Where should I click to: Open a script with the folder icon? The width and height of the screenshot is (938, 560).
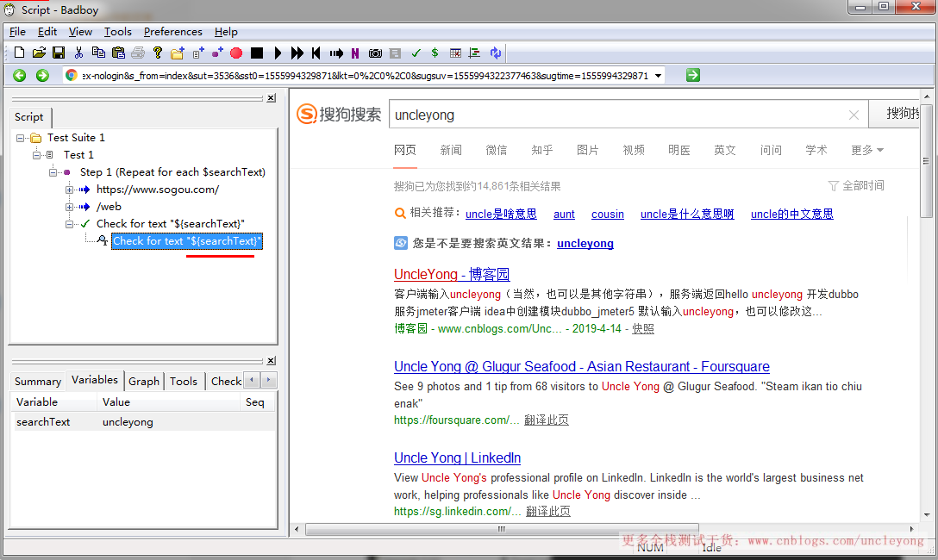coord(39,53)
